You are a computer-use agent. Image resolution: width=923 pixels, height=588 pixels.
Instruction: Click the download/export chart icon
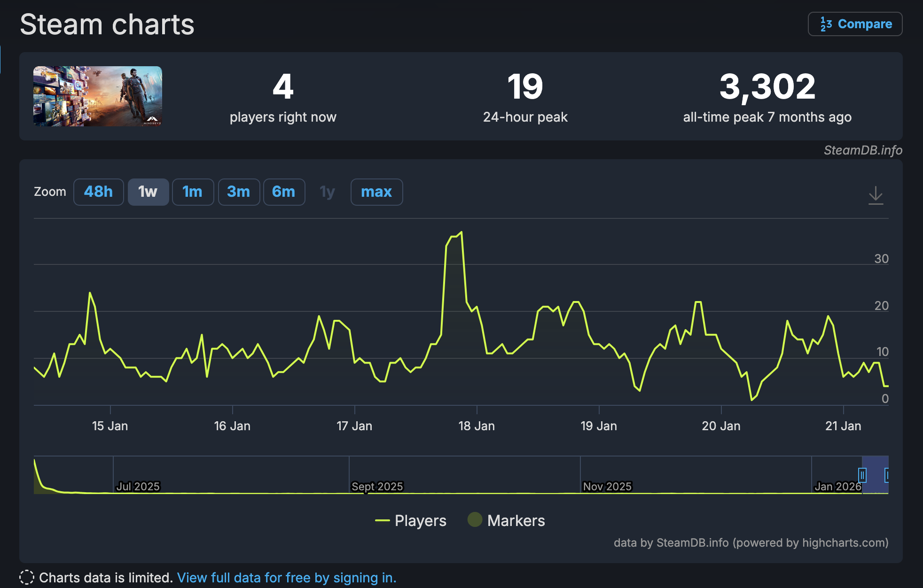tap(876, 196)
